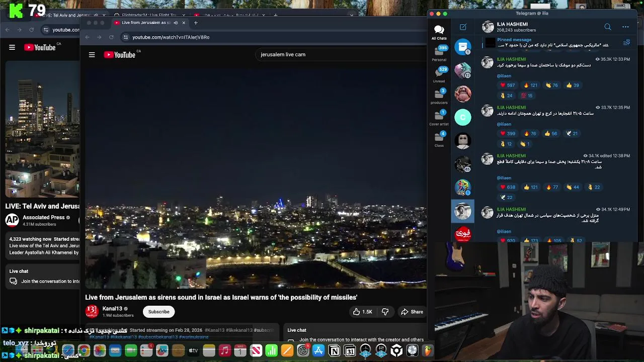The height and width of the screenshot is (362, 644).
Task: Open producers folder in Telegram
Action: click(x=439, y=97)
